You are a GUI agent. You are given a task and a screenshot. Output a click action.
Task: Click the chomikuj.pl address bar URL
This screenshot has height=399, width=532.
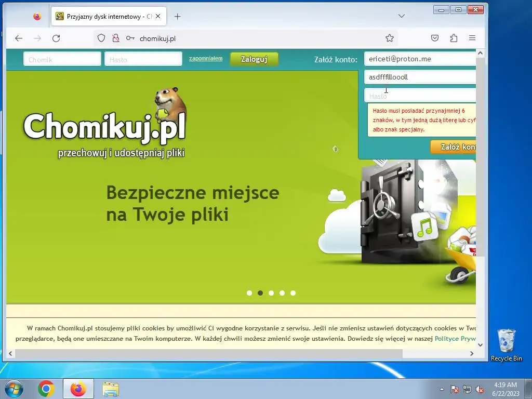point(157,38)
